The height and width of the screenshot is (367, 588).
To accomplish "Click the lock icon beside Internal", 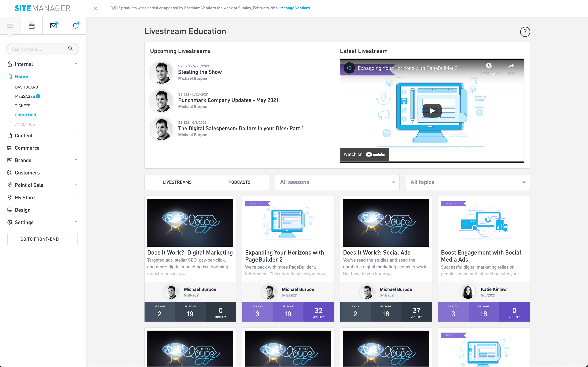I will click(10, 64).
